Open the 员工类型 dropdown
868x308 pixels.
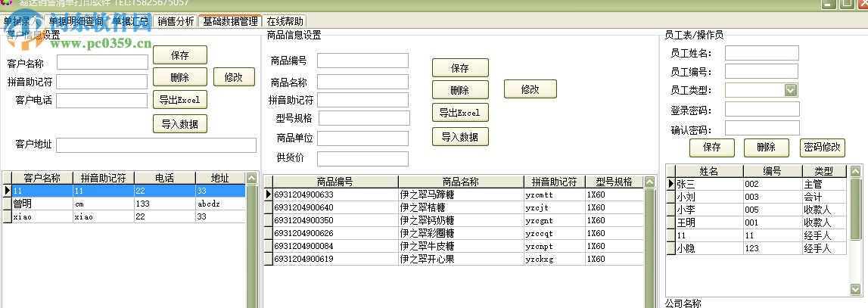[x=791, y=90]
